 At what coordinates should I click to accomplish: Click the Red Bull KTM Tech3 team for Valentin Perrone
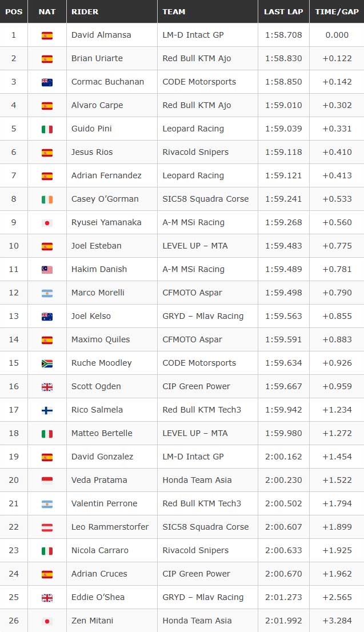point(202,503)
